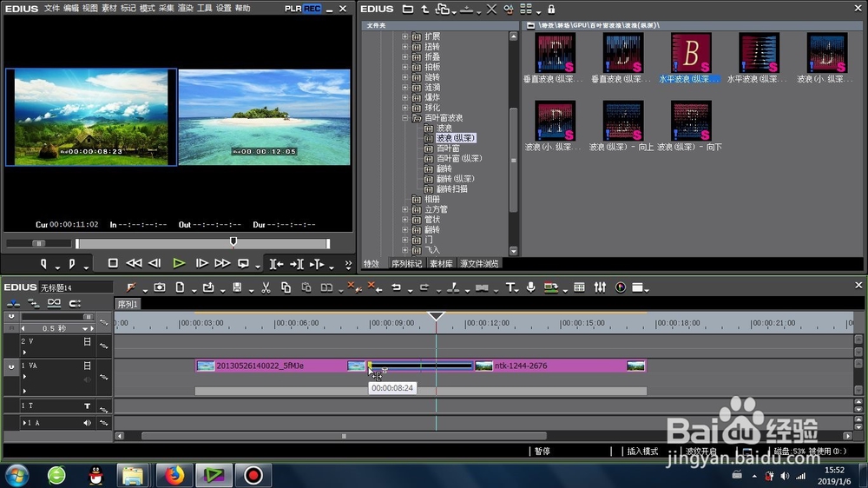This screenshot has width=868, height=488.
Task: Click the paste at cursor icon
Action: (x=306, y=287)
